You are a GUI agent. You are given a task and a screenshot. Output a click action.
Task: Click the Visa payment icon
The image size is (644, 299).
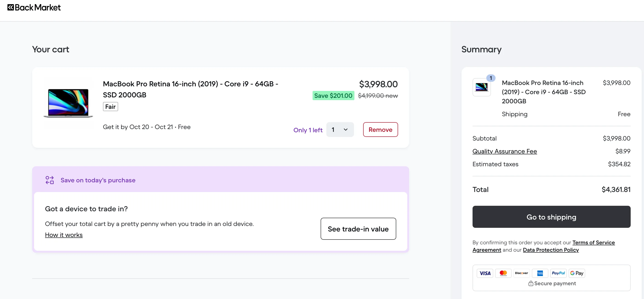485,273
